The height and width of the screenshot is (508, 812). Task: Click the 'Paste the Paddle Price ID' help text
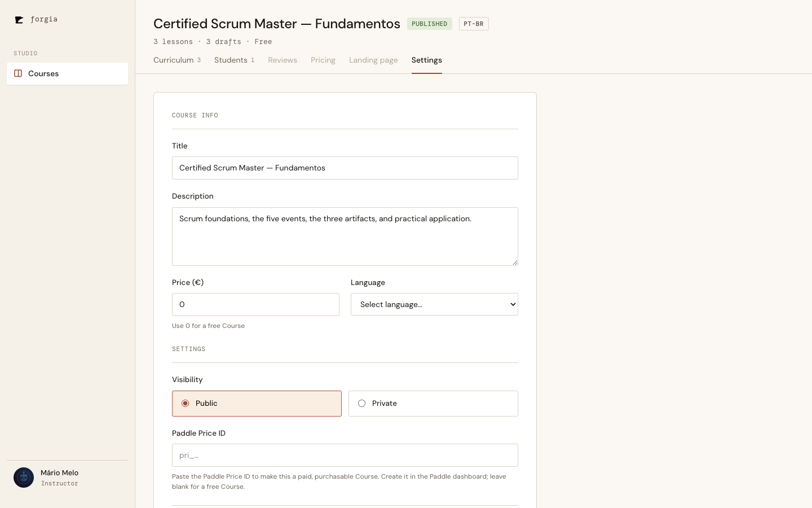339,481
